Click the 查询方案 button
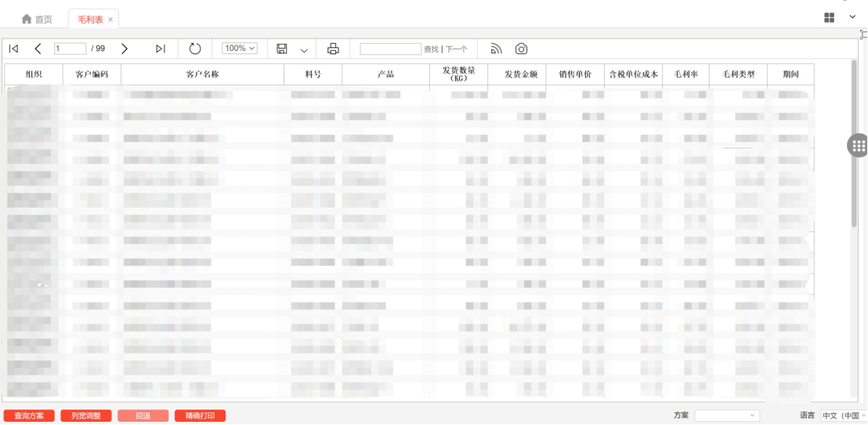Image resolution: width=868 pixels, height=425 pixels. (x=29, y=416)
